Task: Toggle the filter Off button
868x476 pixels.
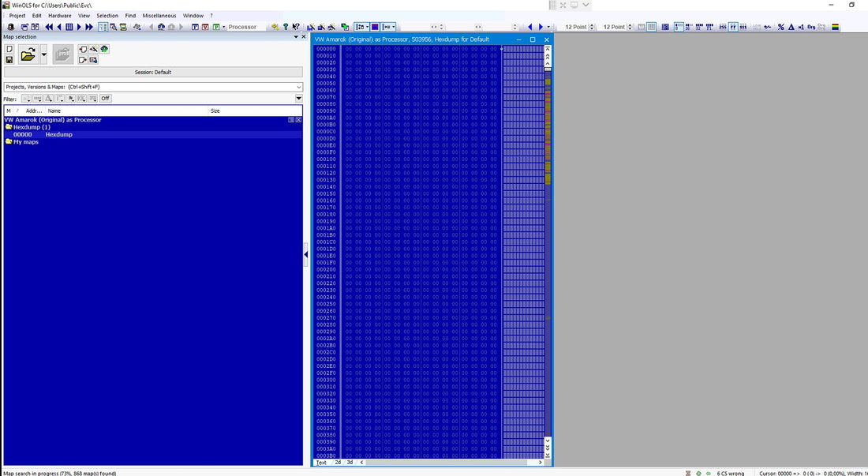Action: click(x=105, y=99)
